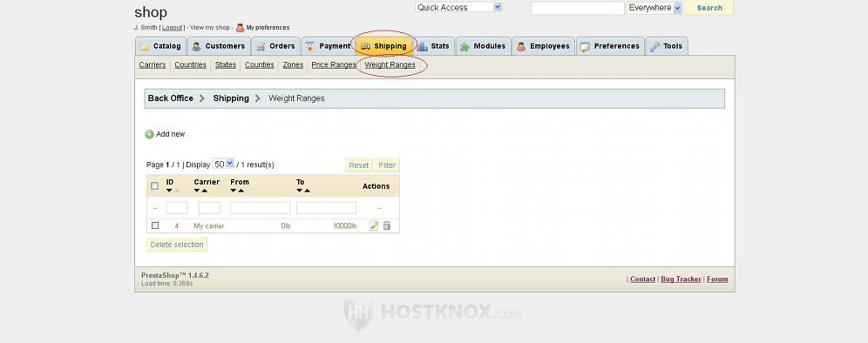Sort From column descending arrow
868x343 pixels.
[x=233, y=191]
